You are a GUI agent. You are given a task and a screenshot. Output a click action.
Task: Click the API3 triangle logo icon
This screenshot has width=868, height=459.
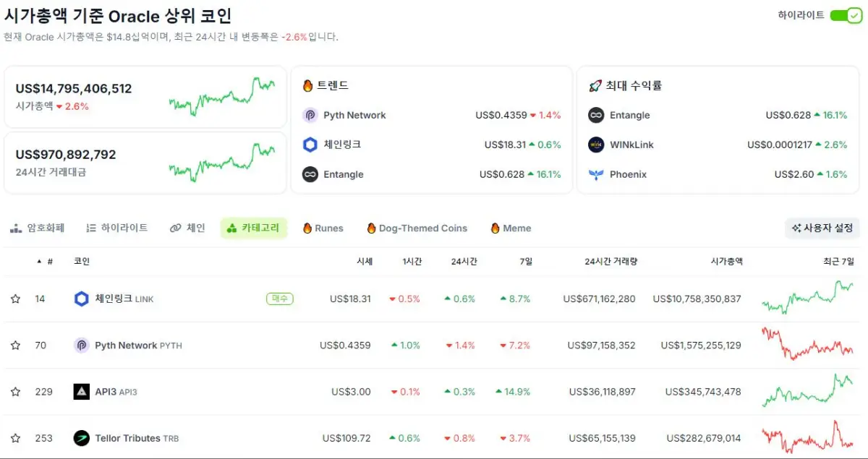point(82,391)
